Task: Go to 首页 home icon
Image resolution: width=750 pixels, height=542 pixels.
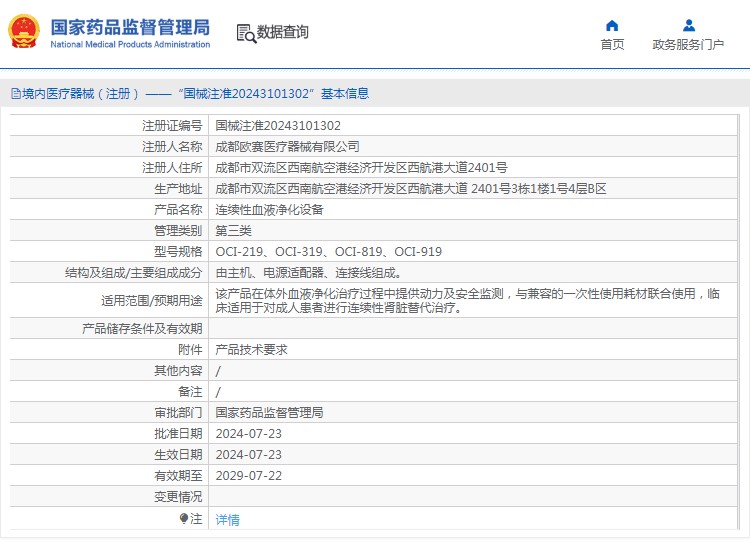Action: click(612, 25)
